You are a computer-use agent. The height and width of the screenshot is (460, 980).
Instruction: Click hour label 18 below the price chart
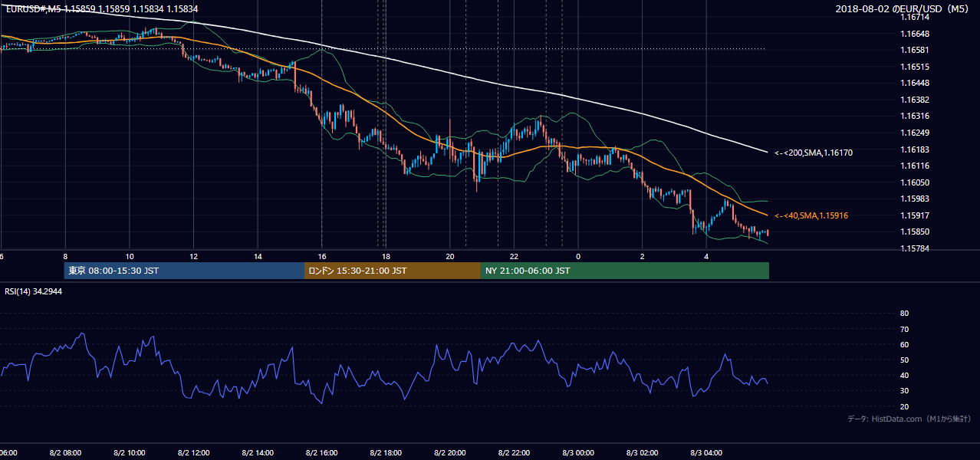[386, 256]
